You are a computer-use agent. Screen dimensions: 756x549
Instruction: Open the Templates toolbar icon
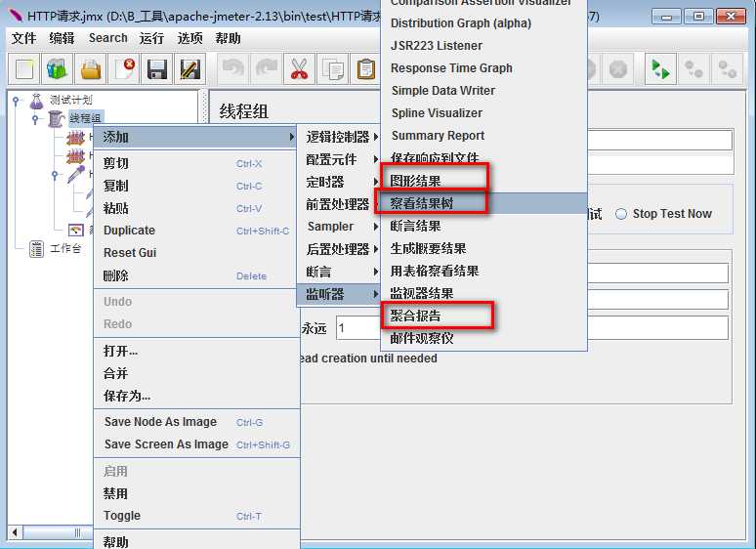(58, 69)
